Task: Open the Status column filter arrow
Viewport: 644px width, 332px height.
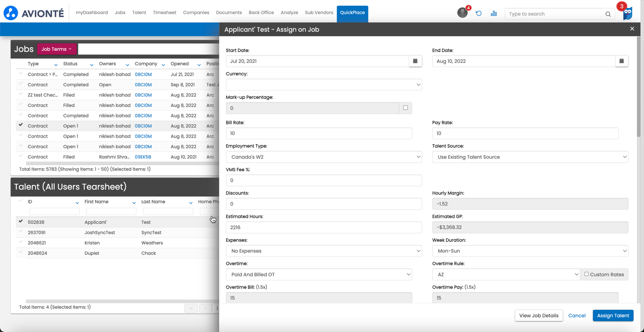Action: [x=91, y=65]
